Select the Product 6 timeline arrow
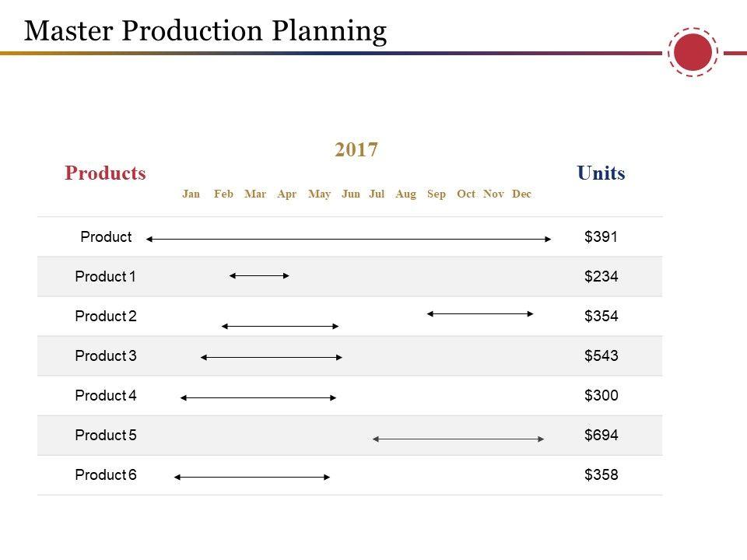This screenshot has width=747, height=560. 252,477
